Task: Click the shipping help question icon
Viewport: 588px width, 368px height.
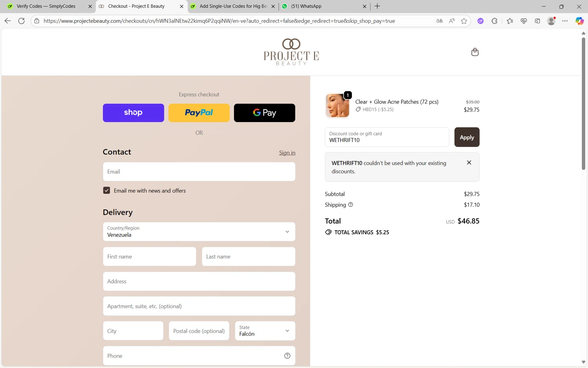Action: coord(350,204)
